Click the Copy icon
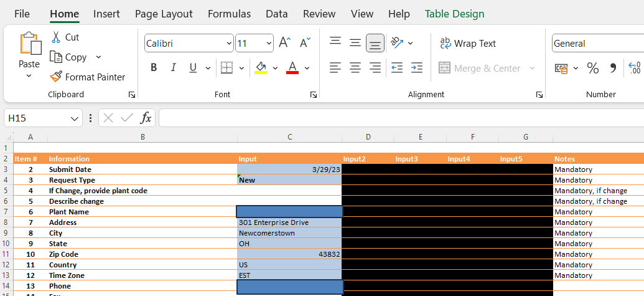 point(56,57)
